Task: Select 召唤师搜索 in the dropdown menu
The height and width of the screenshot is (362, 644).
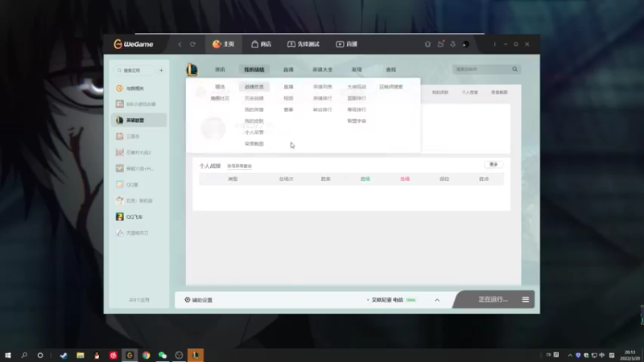Action: tap(391, 87)
